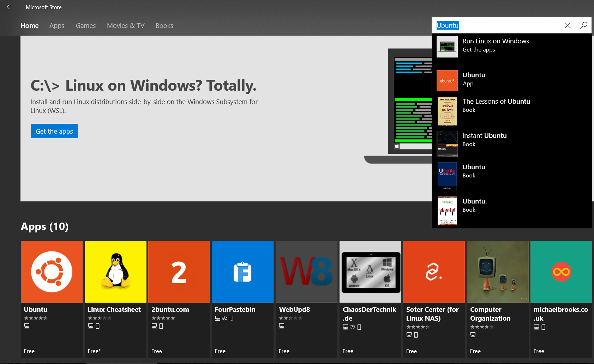The height and width of the screenshot is (364, 594).
Task: Click the 'Linux Cheatsheet' app title
Action: [114, 310]
